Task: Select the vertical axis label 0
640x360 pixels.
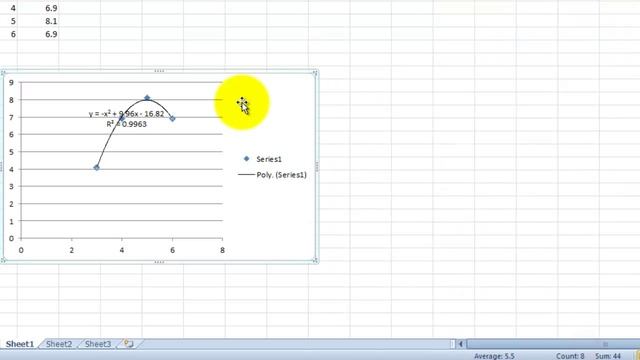Action: pos(11,238)
